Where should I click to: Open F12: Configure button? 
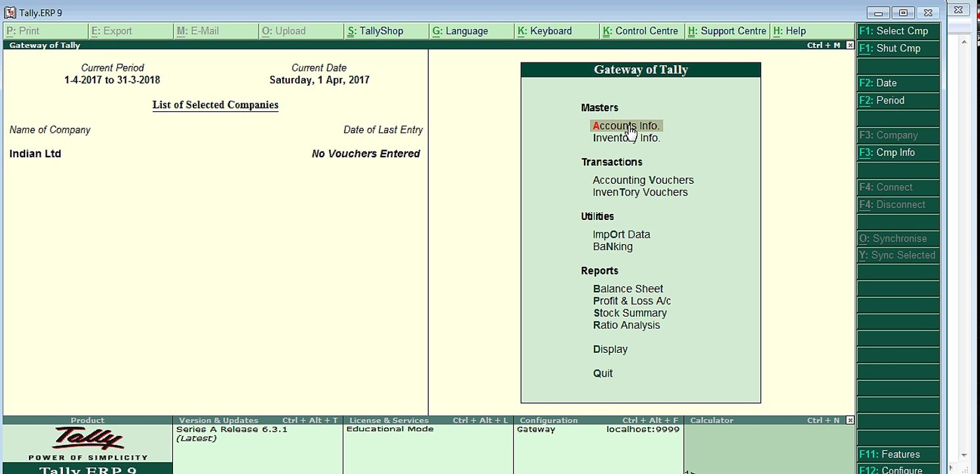coord(898,469)
